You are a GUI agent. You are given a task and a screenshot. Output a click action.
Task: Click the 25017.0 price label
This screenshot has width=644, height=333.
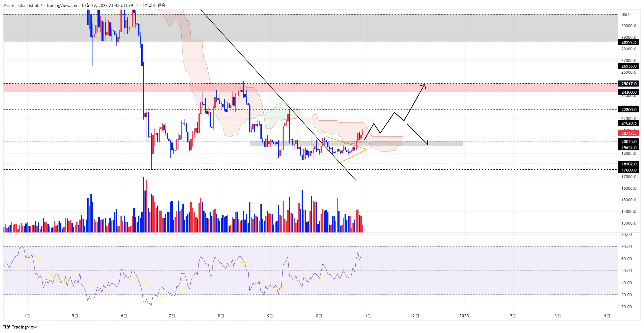click(x=629, y=84)
